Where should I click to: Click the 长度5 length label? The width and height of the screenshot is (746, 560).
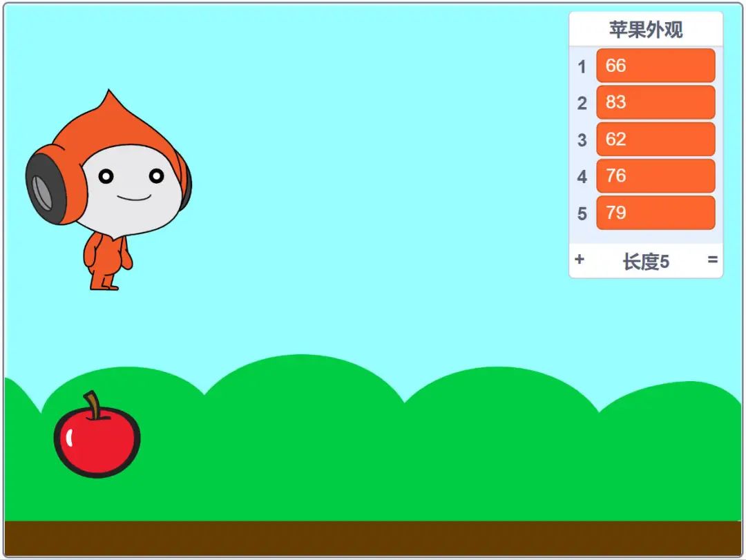click(x=646, y=262)
